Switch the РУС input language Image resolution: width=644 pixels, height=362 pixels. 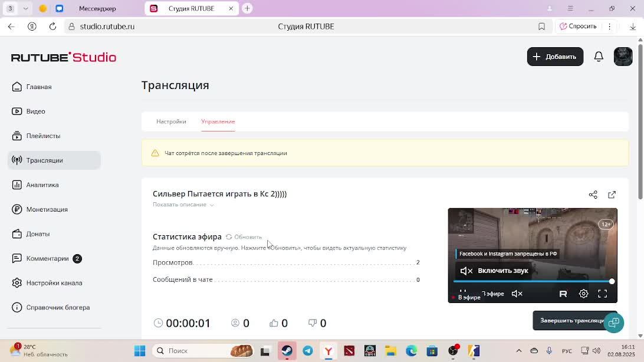point(567,351)
